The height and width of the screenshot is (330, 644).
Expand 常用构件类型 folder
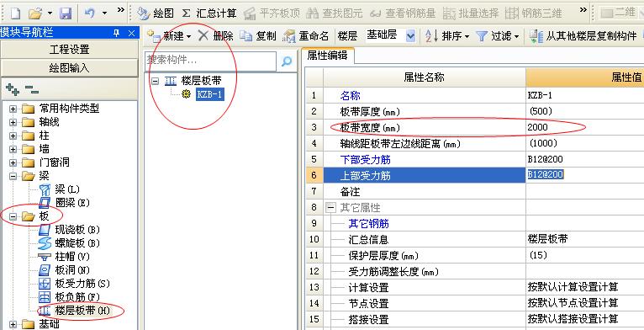coord(13,109)
